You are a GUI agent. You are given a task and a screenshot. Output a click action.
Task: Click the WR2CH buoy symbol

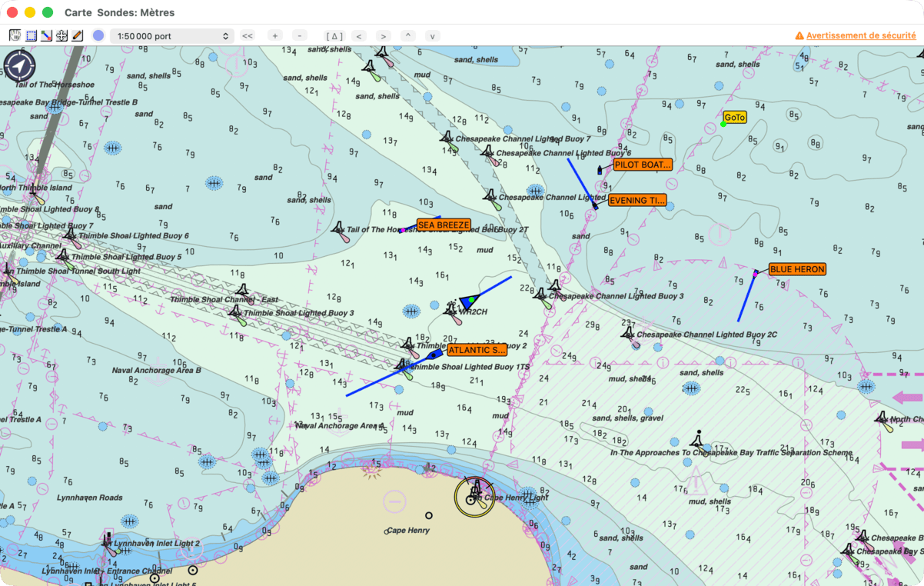[453, 311]
